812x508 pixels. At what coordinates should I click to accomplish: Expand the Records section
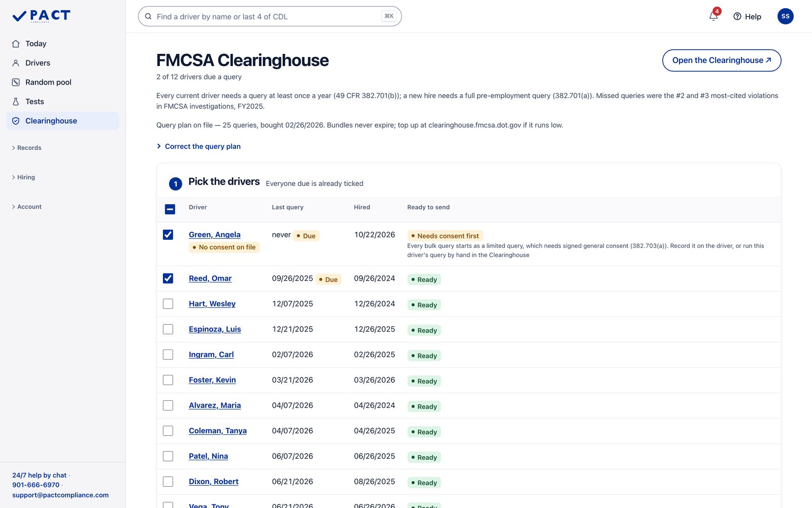click(x=27, y=148)
